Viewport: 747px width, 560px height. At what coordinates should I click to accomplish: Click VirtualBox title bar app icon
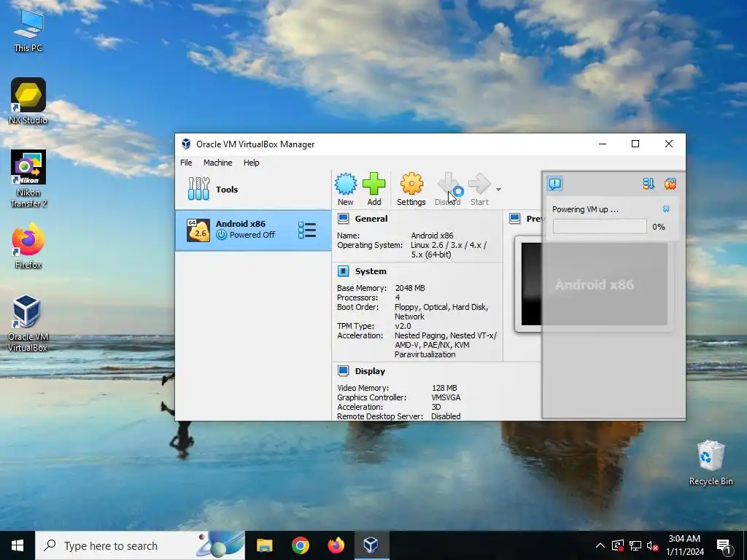pos(186,144)
